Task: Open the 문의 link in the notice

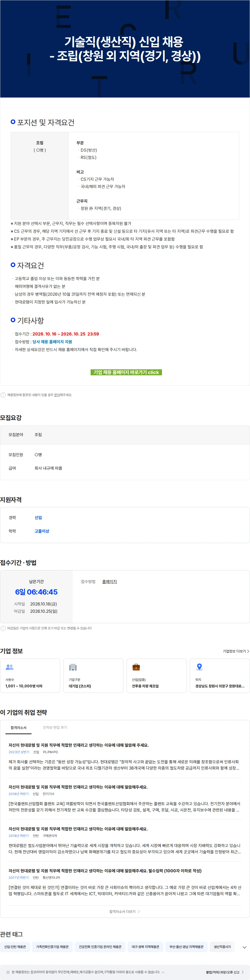Action: (x=57, y=395)
